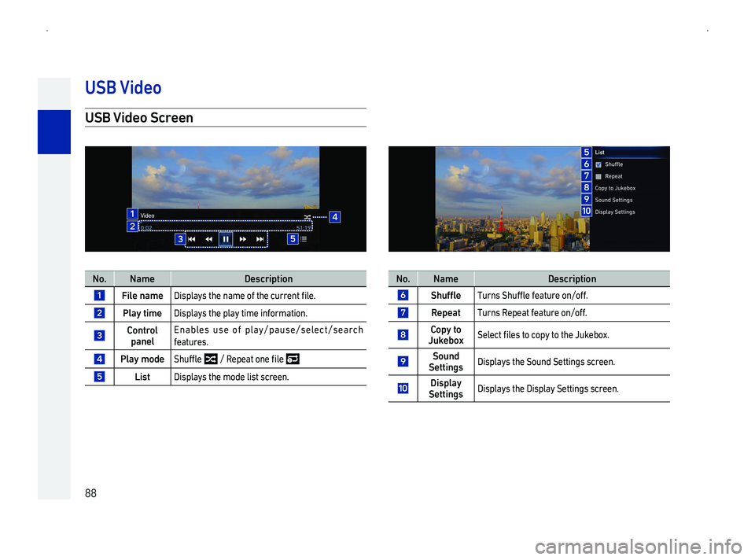
Task: Click the shuffle play mode icon above progress bar
Action: click(307, 216)
